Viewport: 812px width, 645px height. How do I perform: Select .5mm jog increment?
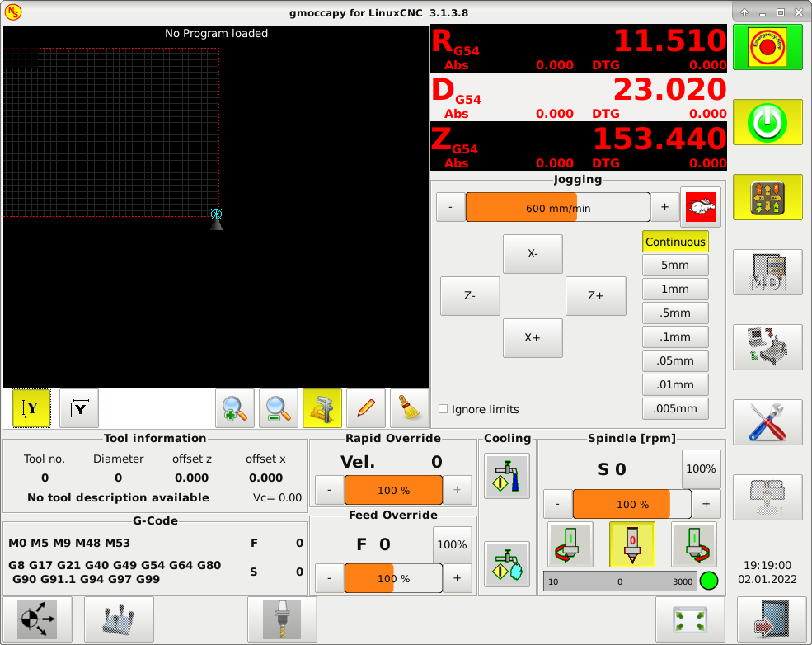click(675, 313)
